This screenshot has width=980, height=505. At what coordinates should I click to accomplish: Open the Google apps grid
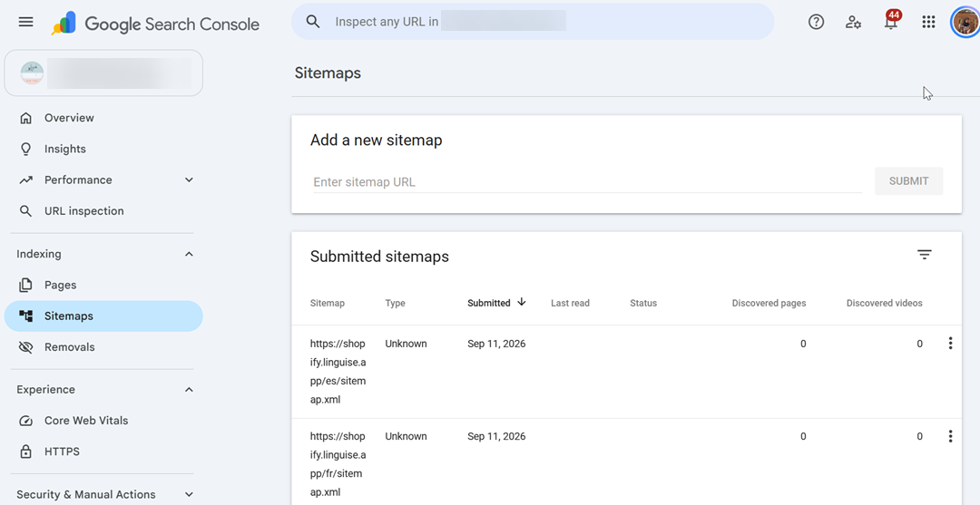pyautogui.click(x=929, y=22)
